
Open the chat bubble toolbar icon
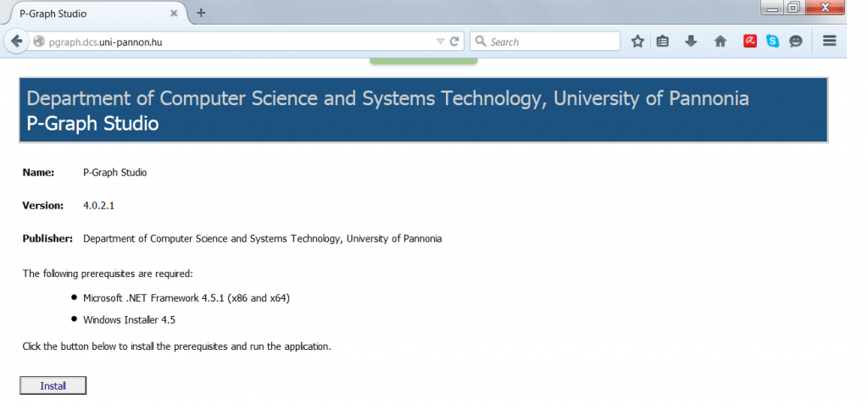point(796,42)
